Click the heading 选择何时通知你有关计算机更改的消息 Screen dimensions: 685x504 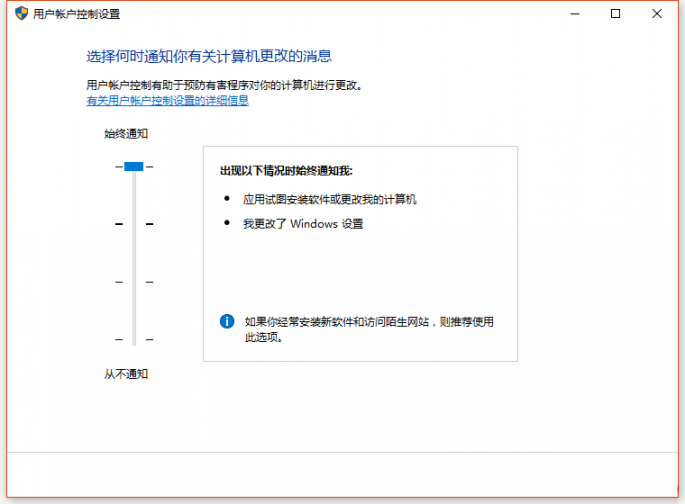point(209,56)
